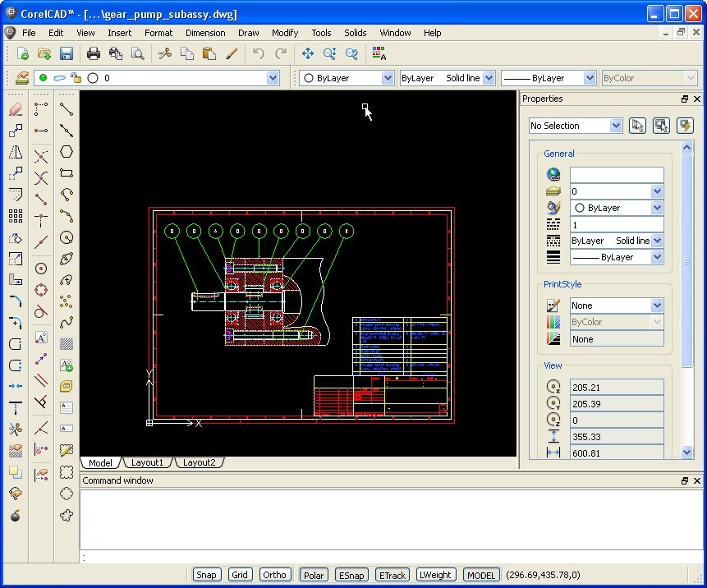Expand the No Selection dropdown in Properties
The image size is (707, 588).
616,126
